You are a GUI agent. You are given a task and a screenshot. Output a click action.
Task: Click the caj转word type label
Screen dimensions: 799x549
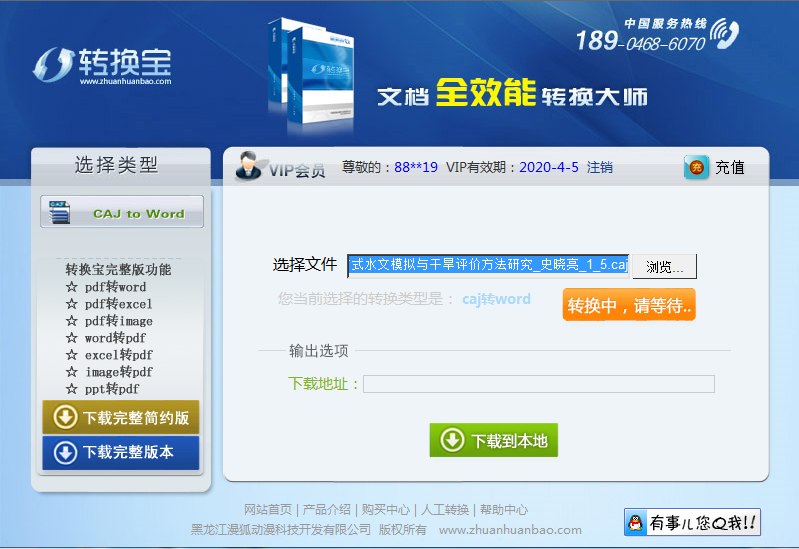(496, 299)
